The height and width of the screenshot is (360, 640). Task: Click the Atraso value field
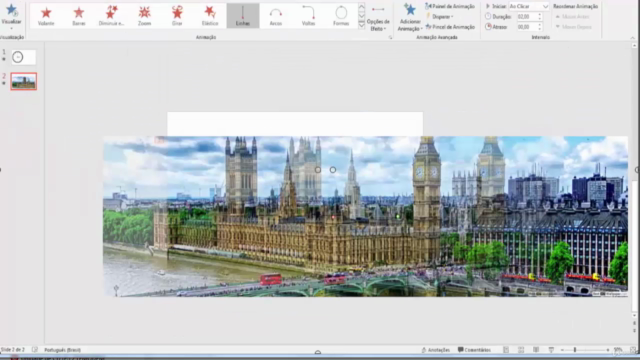click(526, 27)
